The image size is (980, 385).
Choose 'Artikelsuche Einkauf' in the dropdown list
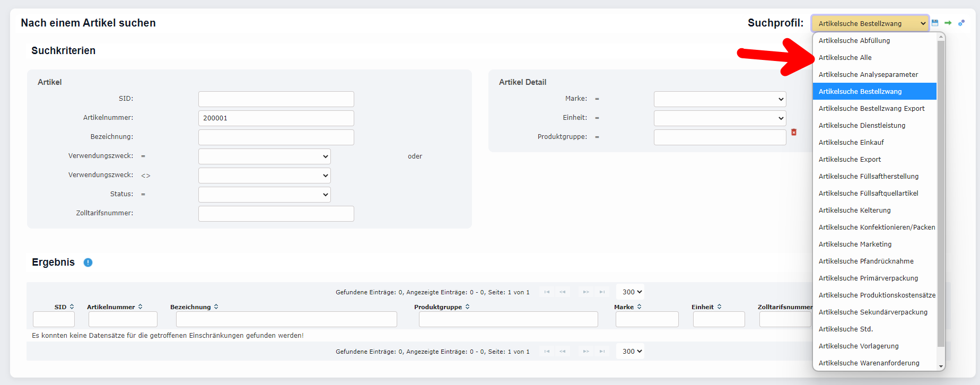[x=851, y=142]
